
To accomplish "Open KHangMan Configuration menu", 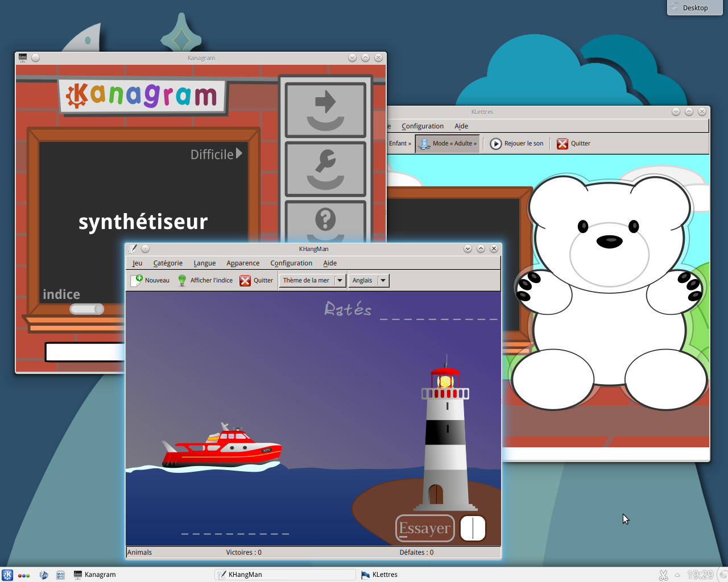I will (x=291, y=263).
